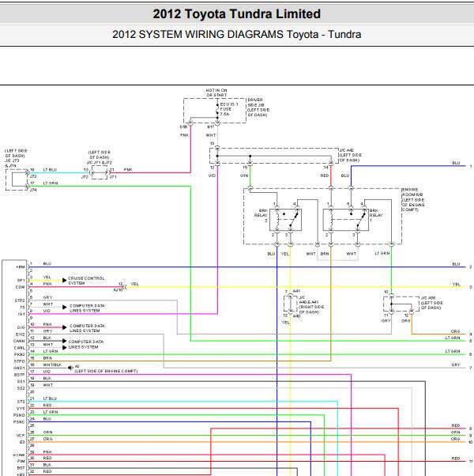Click the "PSNC" terminal label
Screen dimensions: 474x476
click(19, 422)
